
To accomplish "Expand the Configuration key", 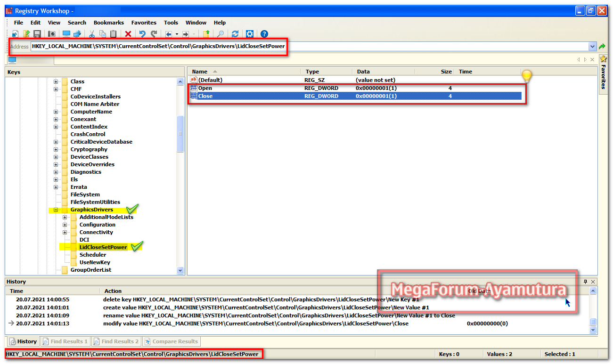I will point(65,225).
